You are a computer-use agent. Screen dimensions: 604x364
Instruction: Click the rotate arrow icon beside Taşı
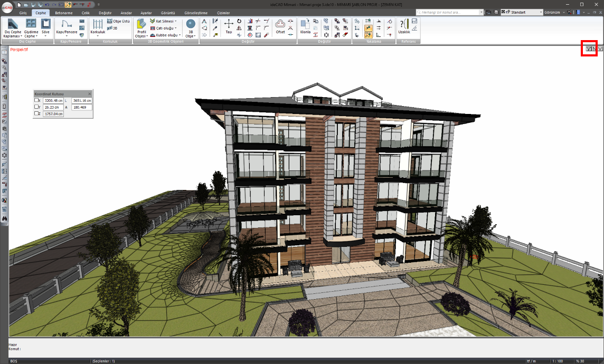click(x=239, y=21)
